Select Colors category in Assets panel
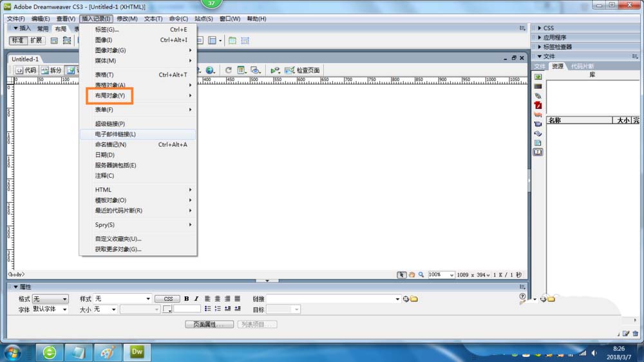This screenshot has height=362, width=644. 538,86
